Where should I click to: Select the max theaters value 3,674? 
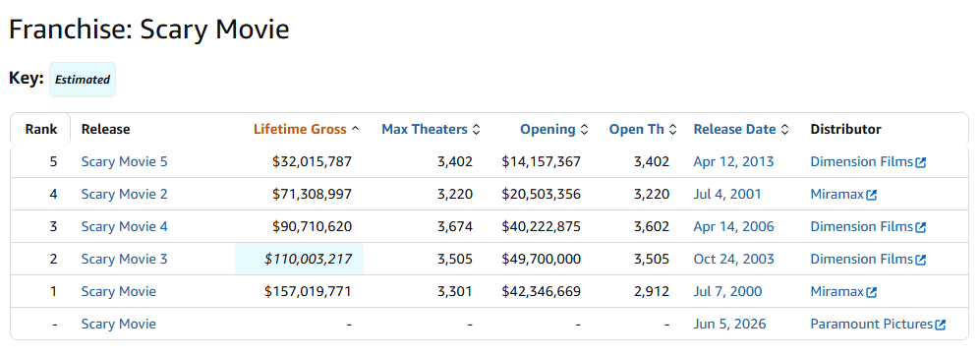click(x=456, y=226)
